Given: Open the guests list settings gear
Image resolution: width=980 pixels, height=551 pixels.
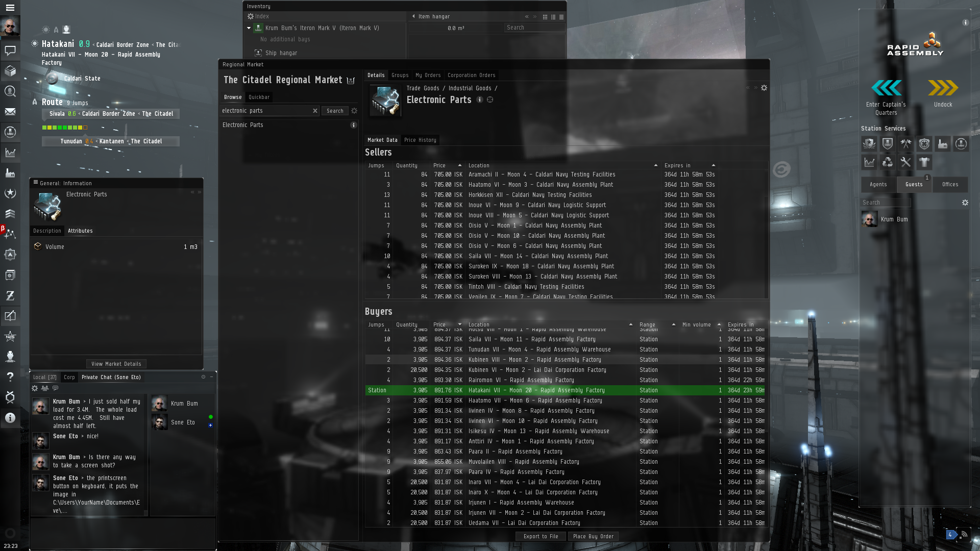Looking at the screenshot, I should (x=965, y=203).
